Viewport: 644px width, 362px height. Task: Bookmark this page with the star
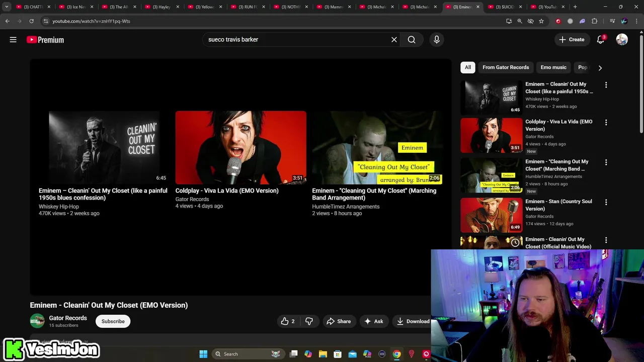[541, 21]
